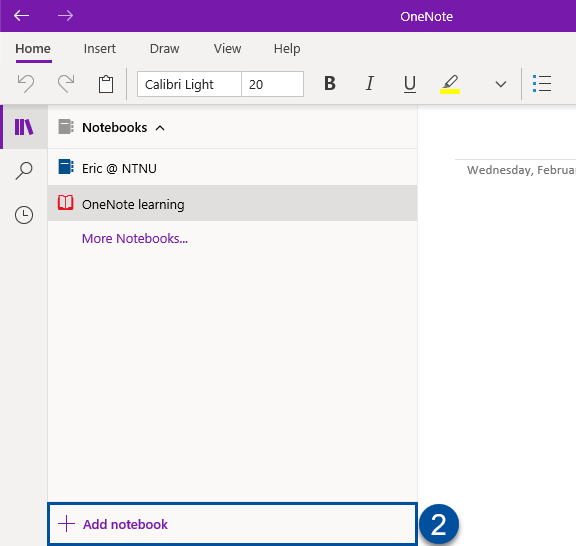Show recent notes via clock icon
The width and height of the screenshot is (576, 546).
tap(24, 215)
